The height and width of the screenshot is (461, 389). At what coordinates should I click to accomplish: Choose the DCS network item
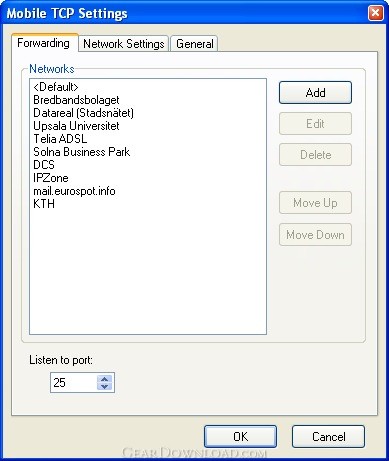click(x=44, y=165)
